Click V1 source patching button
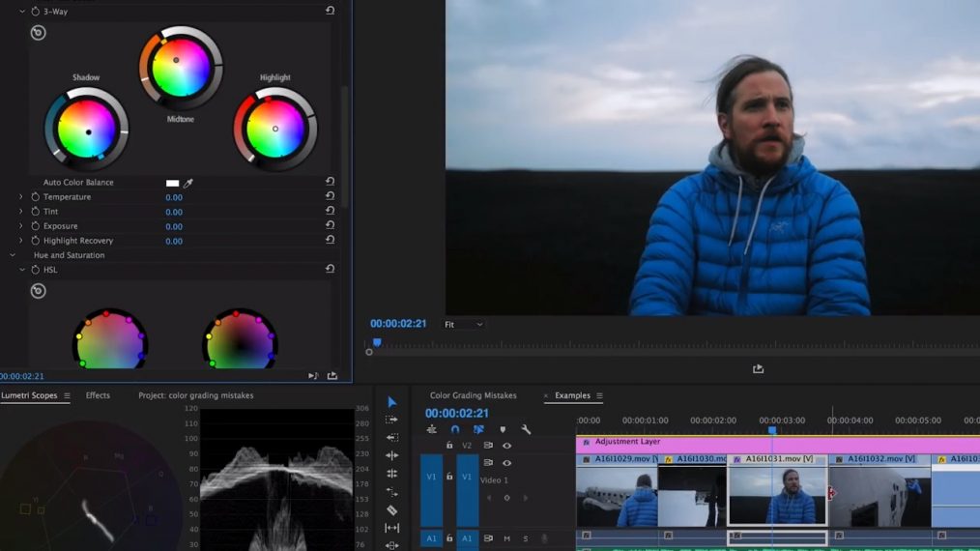Image resolution: width=980 pixels, height=551 pixels. pyautogui.click(x=431, y=490)
